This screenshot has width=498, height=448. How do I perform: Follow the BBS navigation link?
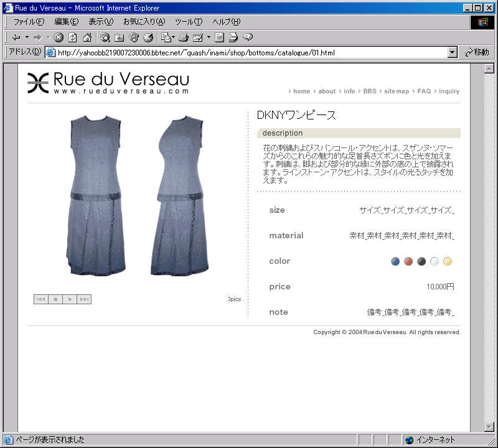369,91
